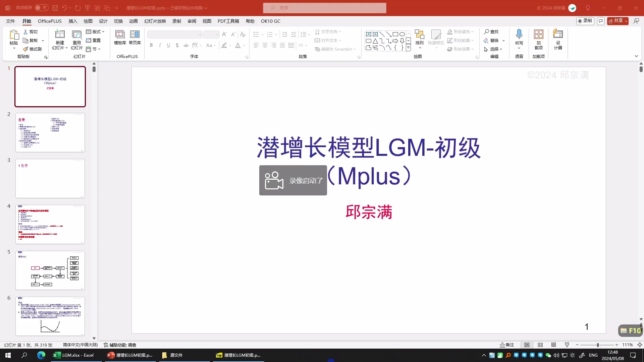Switch to the 插入 (Insert) ribbon tab
Screen dimensions: 644x362
click(x=73, y=21)
